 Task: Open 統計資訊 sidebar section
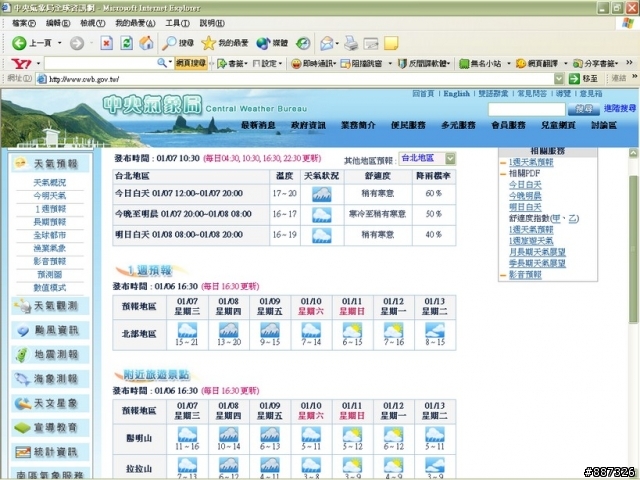click(50, 452)
